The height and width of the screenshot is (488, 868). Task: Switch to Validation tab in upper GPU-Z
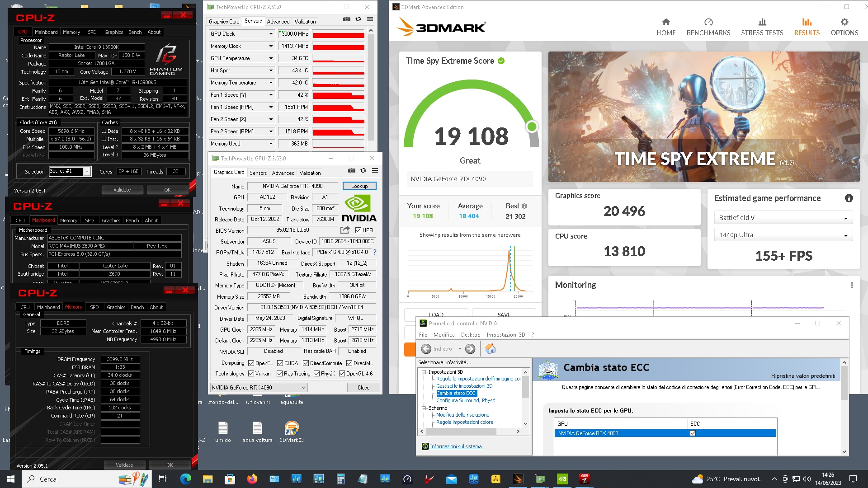tap(305, 22)
